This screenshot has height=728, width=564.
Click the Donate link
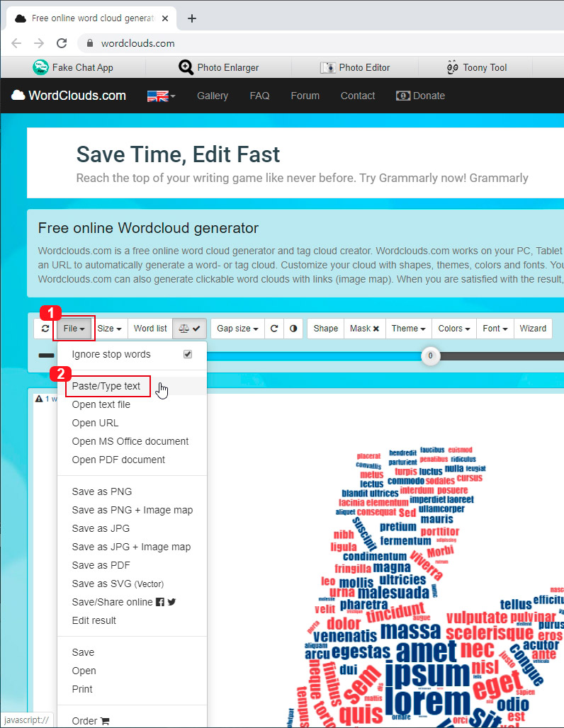(x=420, y=96)
